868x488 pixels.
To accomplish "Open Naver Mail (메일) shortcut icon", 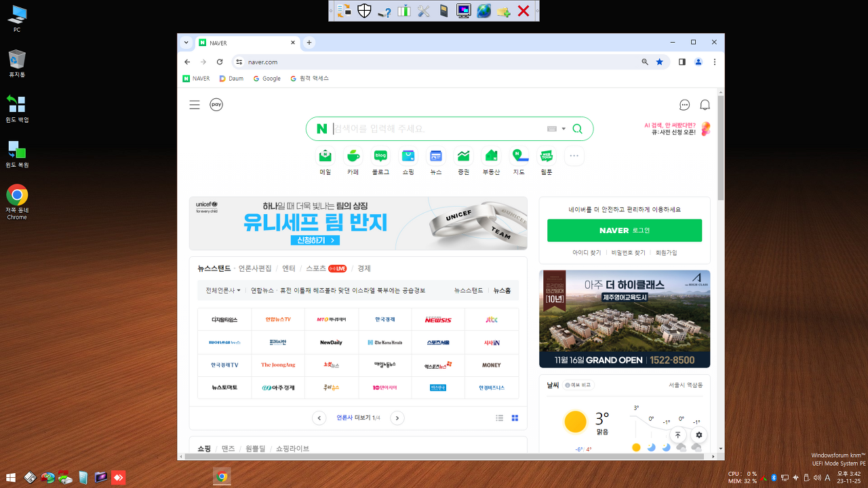I will 325,156.
